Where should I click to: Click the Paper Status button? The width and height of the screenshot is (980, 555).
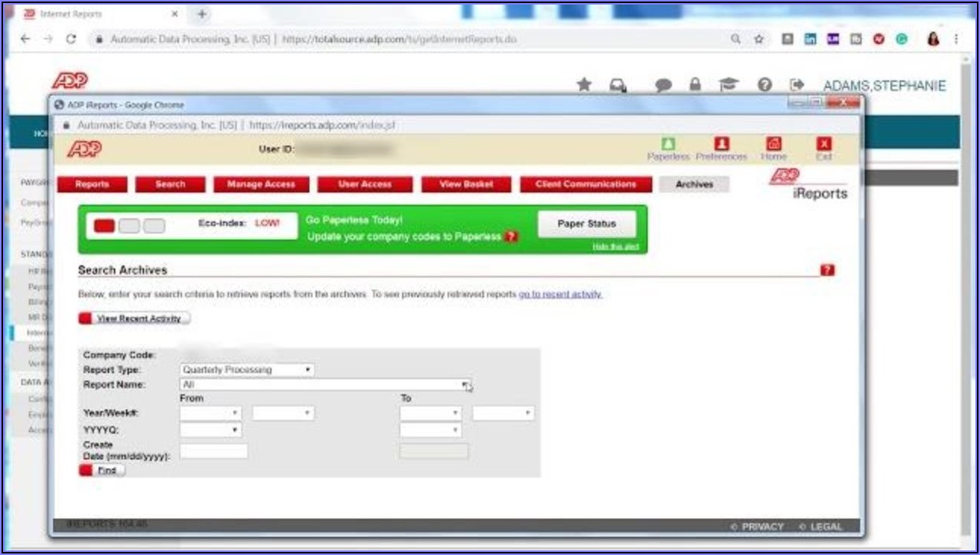point(586,224)
